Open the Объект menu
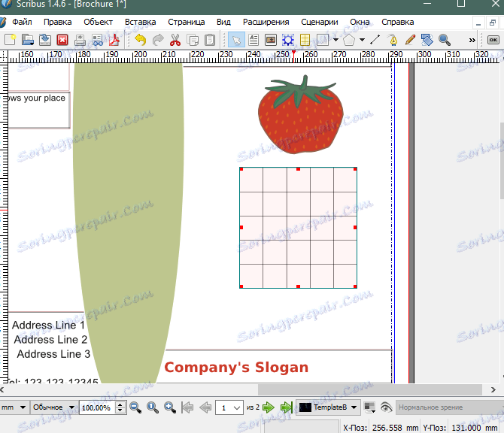 pos(98,22)
